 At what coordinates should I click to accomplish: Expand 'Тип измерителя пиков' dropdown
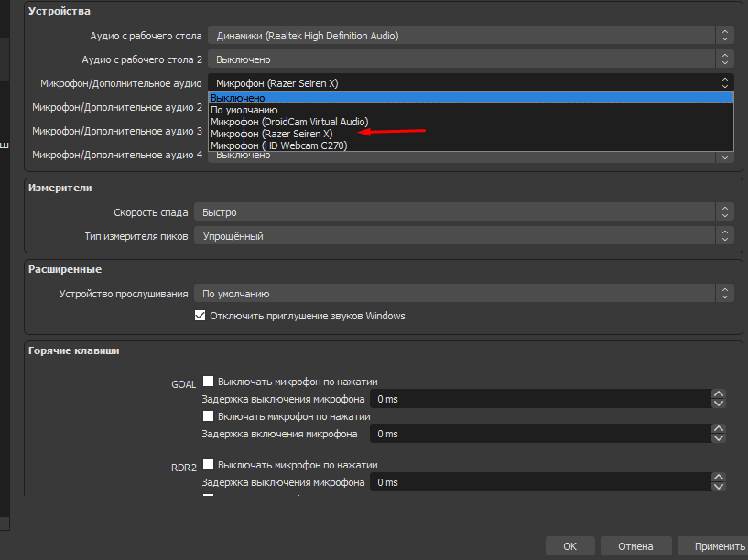463,236
